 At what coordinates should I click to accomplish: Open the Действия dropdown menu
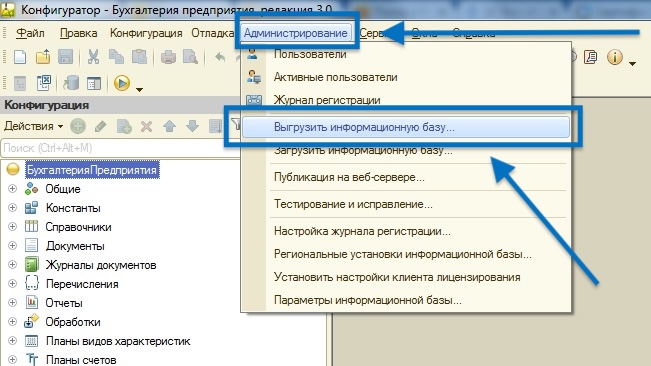click(33, 126)
